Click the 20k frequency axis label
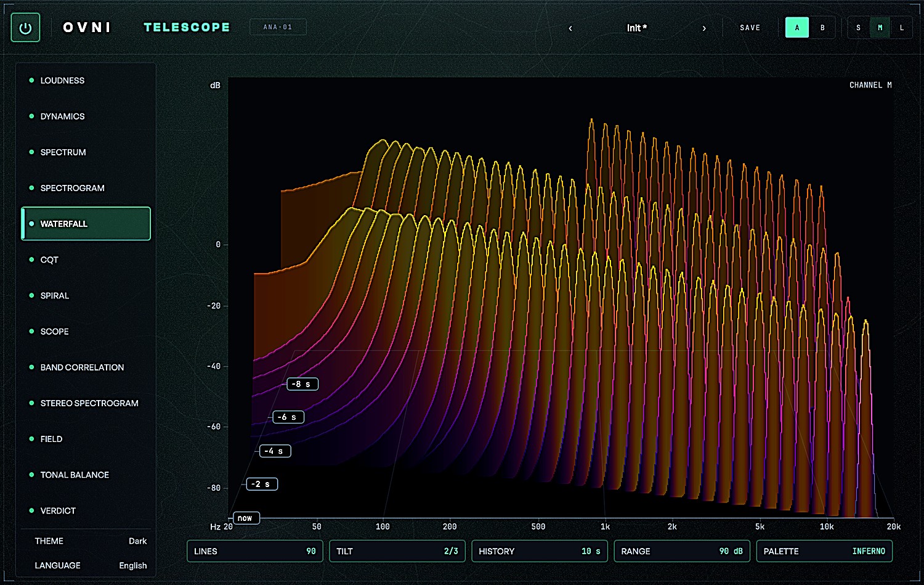This screenshot has width=924, height=585. point(893,526)
